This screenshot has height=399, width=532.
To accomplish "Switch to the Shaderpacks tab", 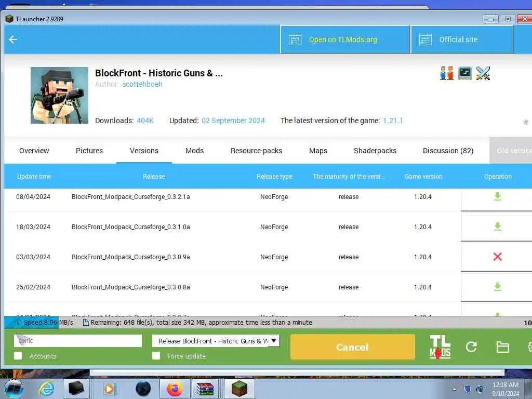I will [x=375, y=151].
